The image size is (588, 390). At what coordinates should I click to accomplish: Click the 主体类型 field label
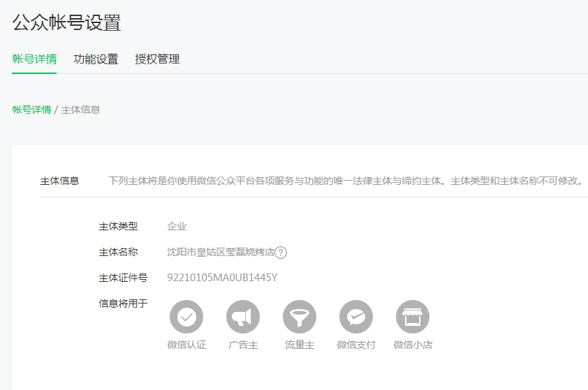118,226
